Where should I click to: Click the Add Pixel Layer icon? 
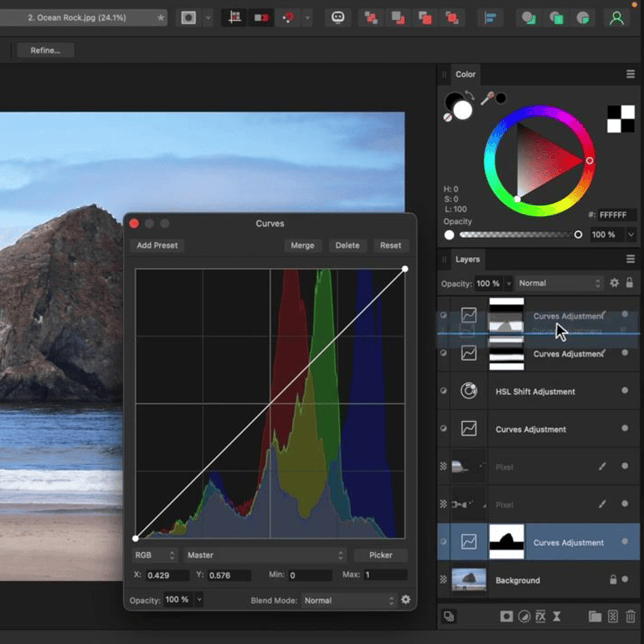[613, 617]
